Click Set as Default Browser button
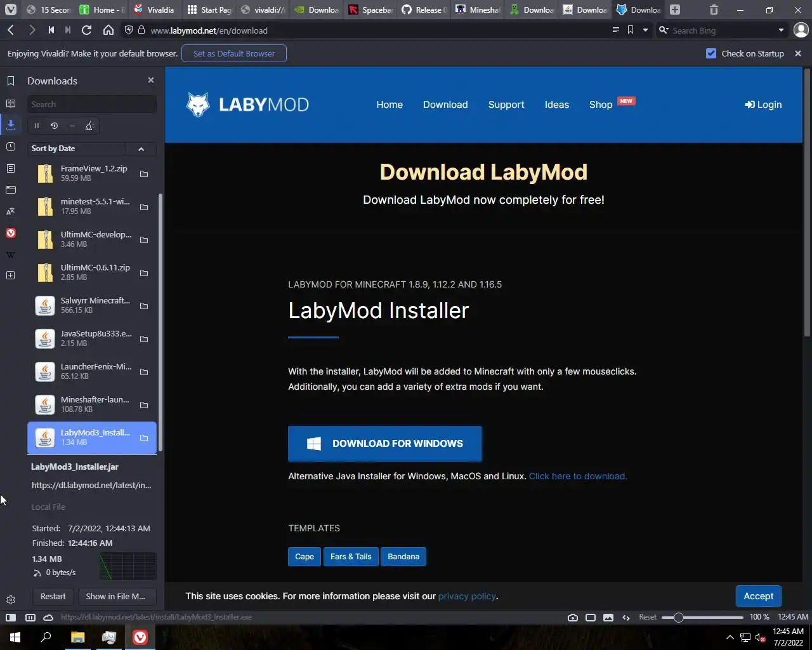This screenshot has width=812, height=650. tap(234, 53)
